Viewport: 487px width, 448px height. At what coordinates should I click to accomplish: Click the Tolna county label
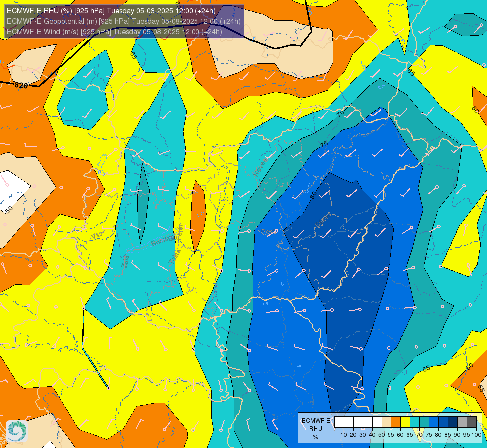pos(174,256)
